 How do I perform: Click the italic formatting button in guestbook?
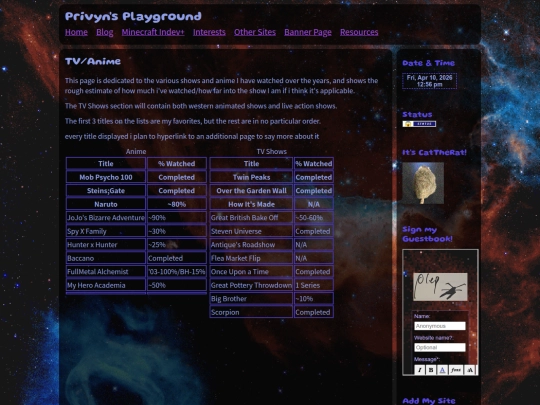coord(419,370)
